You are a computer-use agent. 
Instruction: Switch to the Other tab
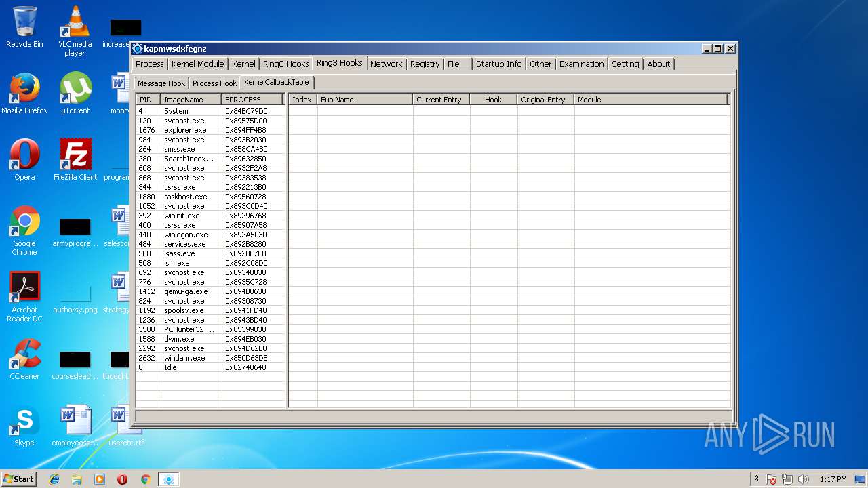click(540, 64)
